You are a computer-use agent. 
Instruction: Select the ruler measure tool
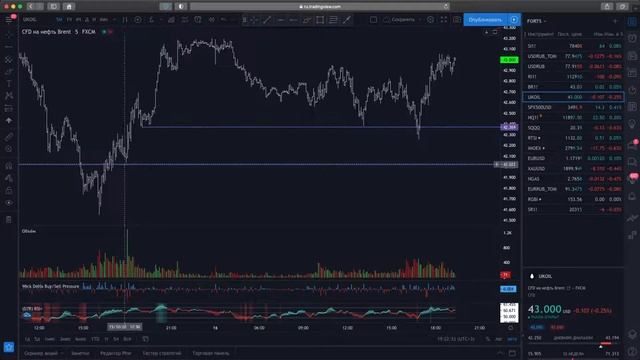click(9, 137)
